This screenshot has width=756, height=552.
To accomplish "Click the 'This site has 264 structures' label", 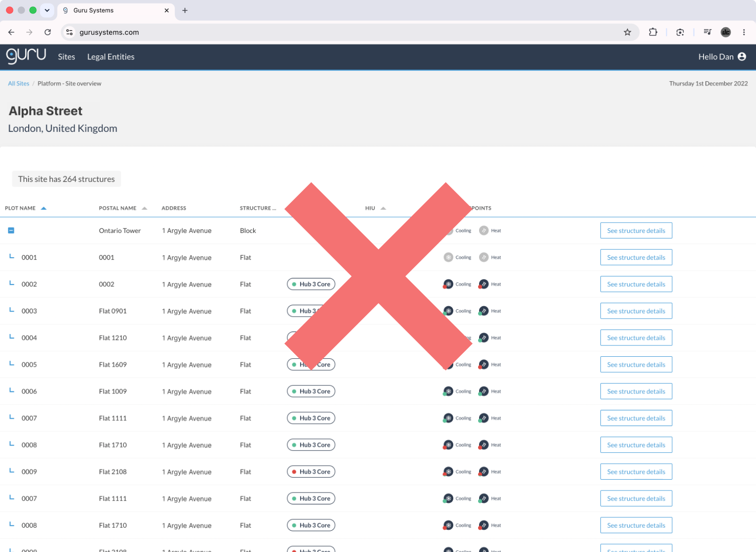I will pos(66,179).
